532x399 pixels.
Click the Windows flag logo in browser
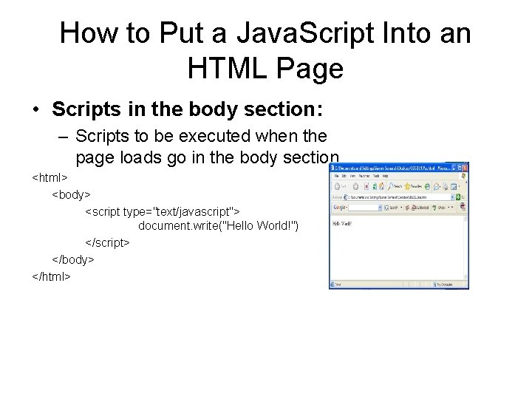point(463,176)
